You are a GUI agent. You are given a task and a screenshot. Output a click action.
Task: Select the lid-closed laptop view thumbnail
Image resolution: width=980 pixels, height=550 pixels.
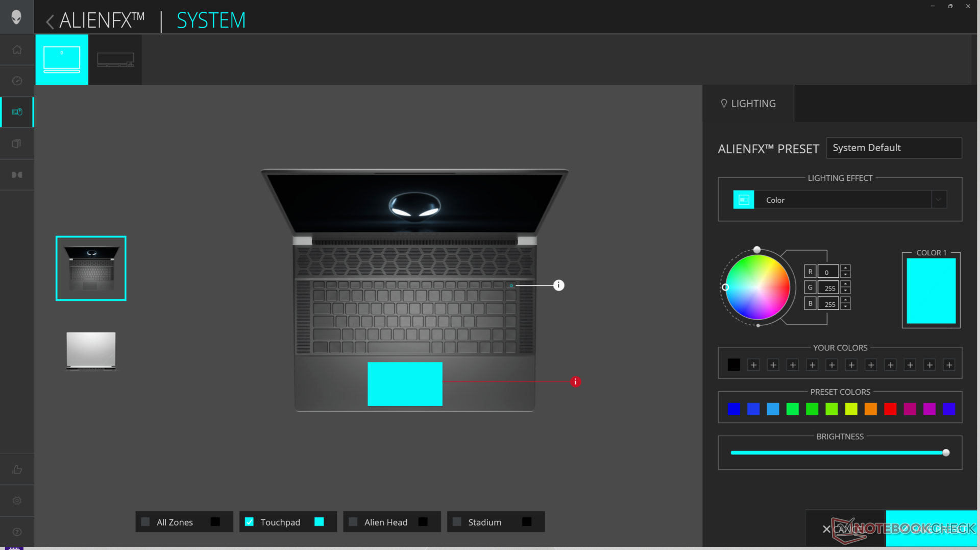point(91,350)
